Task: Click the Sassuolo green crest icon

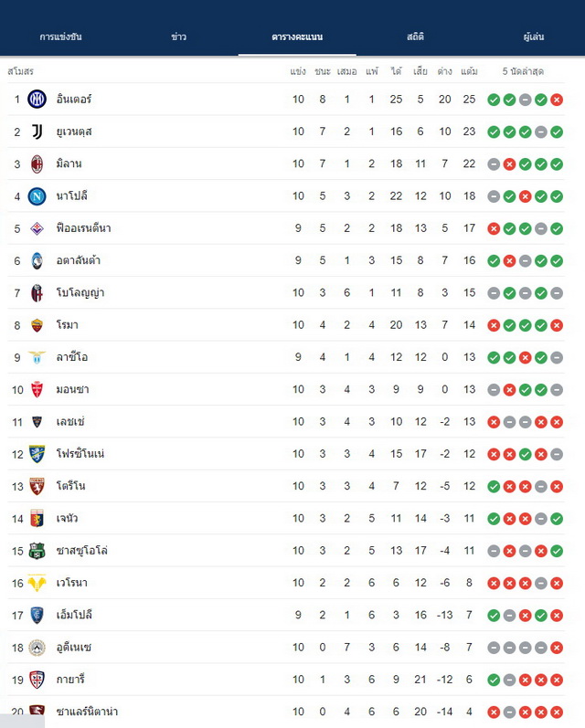Action: click(x=37, y=551)
